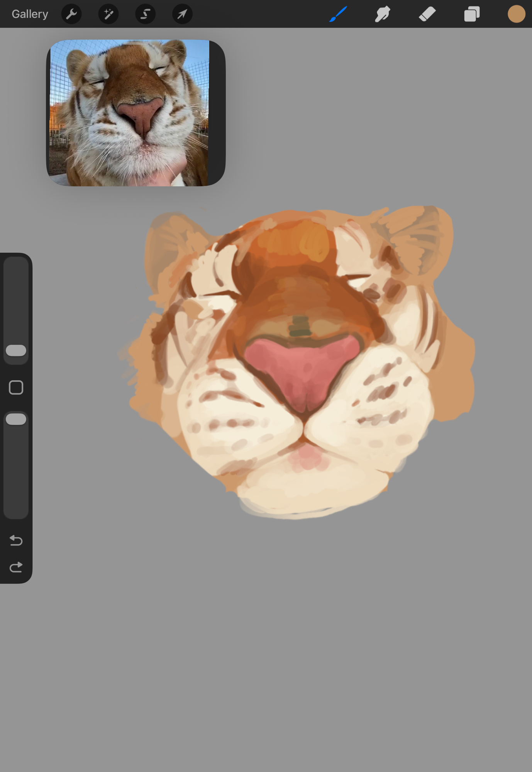Select the Brush tool
The width and height of the screenshot is (532, 772).
click(338, 14)
